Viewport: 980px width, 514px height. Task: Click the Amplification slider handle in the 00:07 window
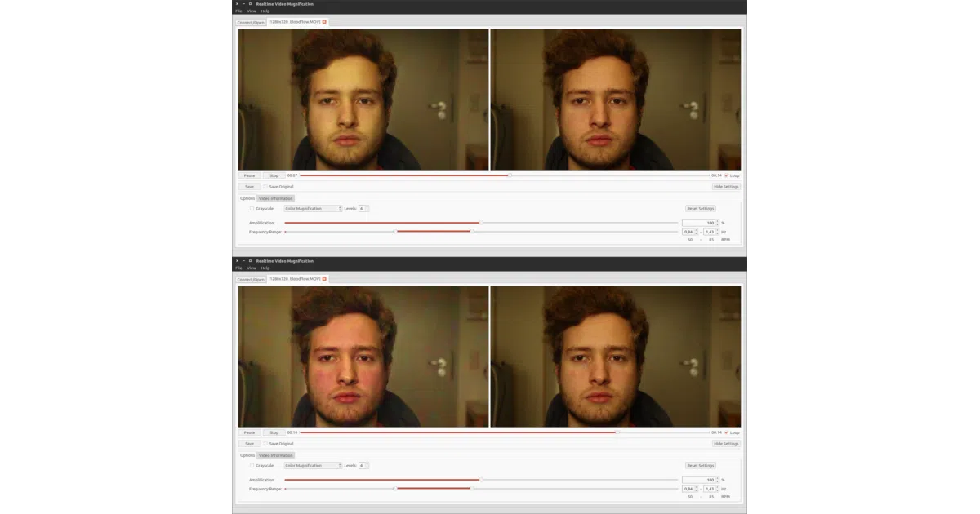[x=481, y=223]
